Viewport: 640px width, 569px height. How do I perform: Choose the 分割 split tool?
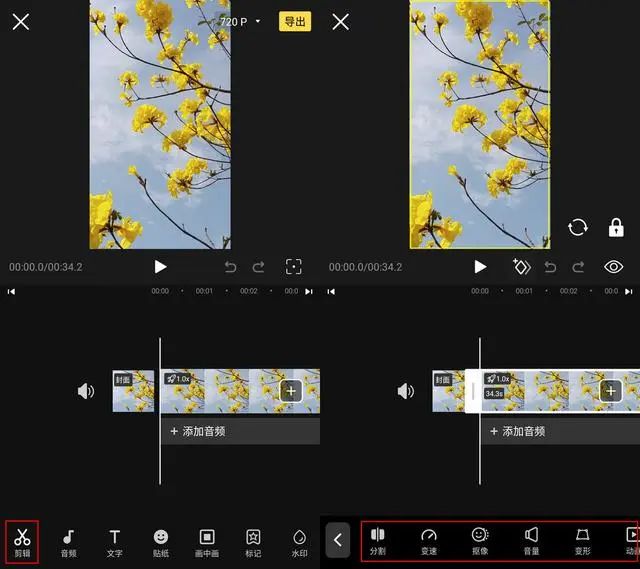click(378, 541)
